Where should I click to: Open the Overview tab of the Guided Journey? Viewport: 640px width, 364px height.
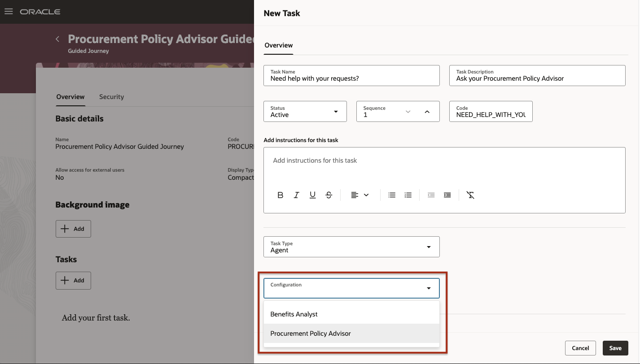[70, 97]
